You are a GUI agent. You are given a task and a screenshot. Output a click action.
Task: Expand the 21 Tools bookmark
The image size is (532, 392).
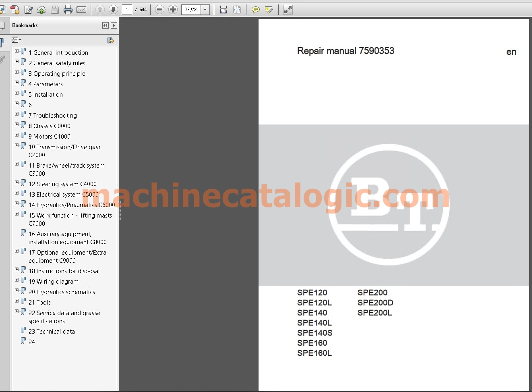[17, 301]
